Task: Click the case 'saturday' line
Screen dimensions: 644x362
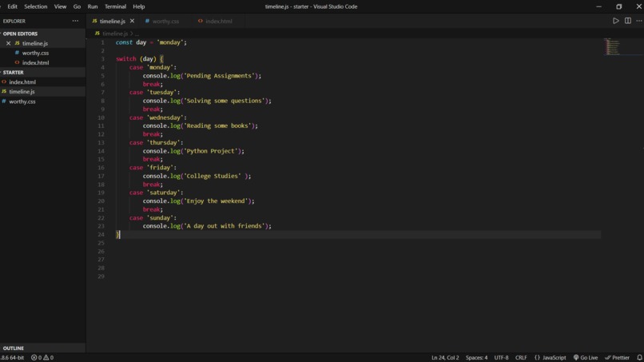Action: [156, 193]
